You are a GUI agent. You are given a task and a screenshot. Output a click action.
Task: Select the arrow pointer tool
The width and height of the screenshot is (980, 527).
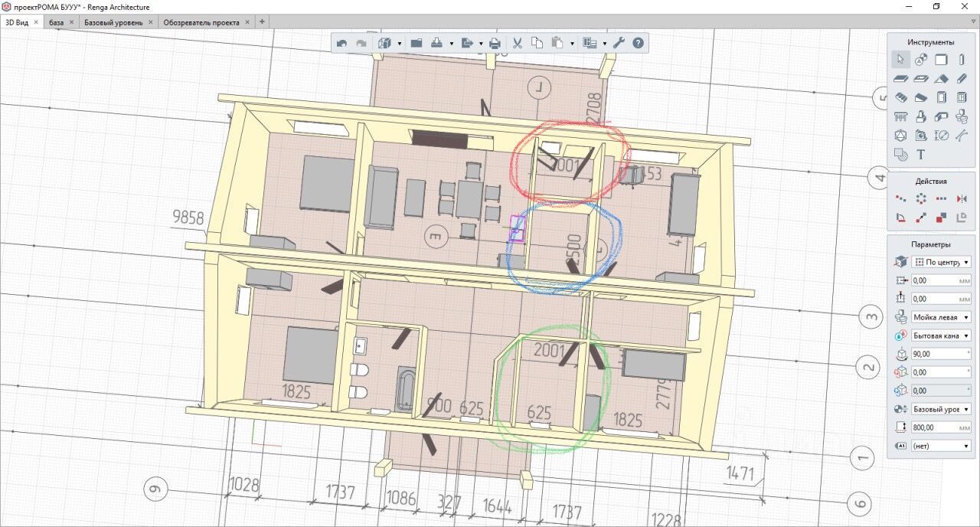[900, 60]
